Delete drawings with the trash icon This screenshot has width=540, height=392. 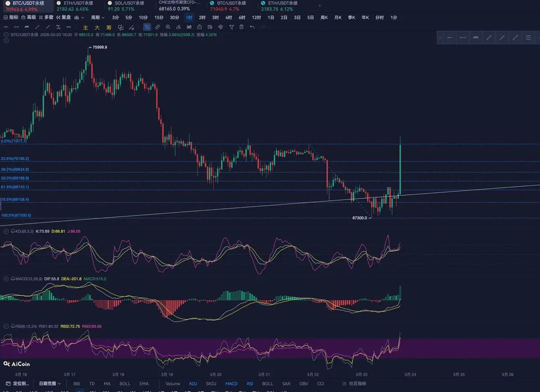pos(242,27)
